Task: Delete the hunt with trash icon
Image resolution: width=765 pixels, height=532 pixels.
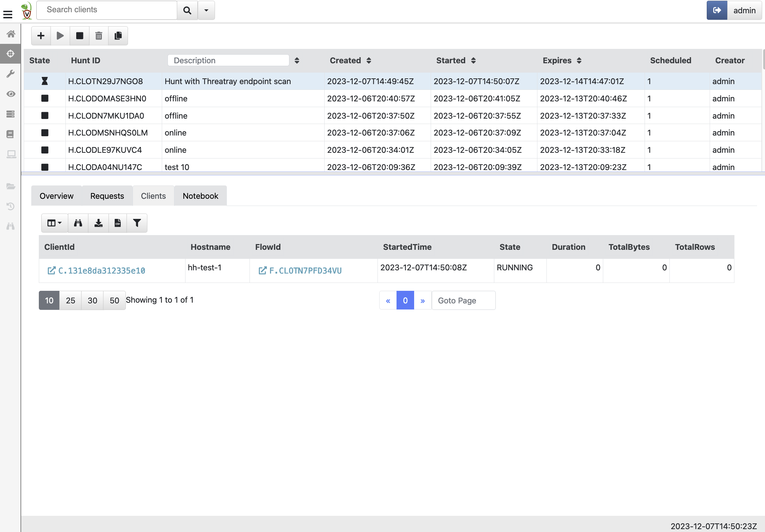Action: click(x=99, y=36)
